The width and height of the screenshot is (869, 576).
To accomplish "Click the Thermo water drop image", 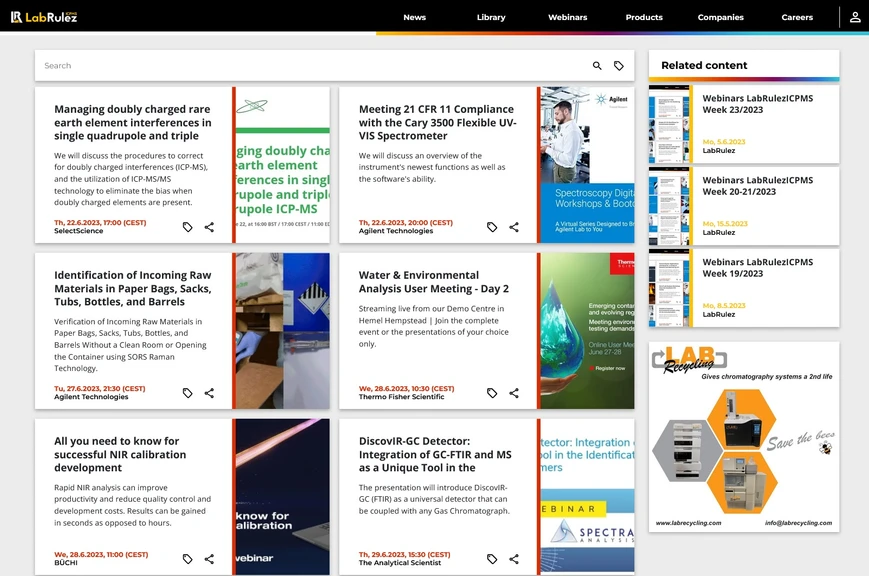I will (x=587, y=331).
